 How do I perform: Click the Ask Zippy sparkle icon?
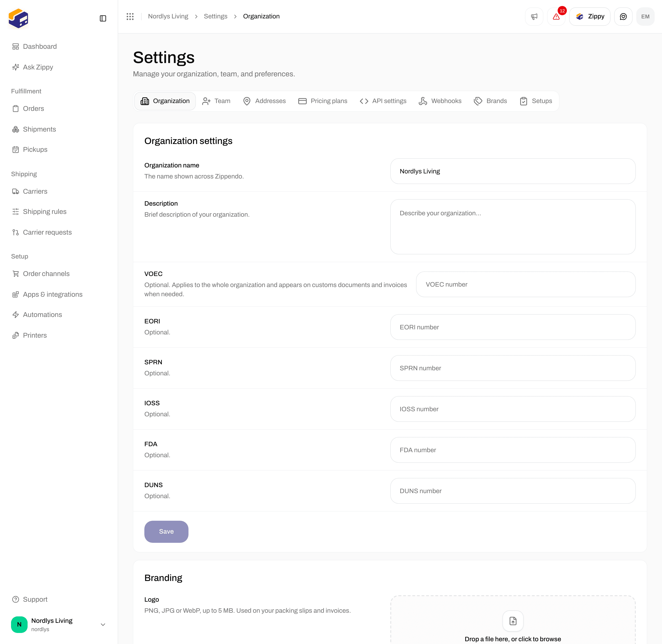[16, 67]
